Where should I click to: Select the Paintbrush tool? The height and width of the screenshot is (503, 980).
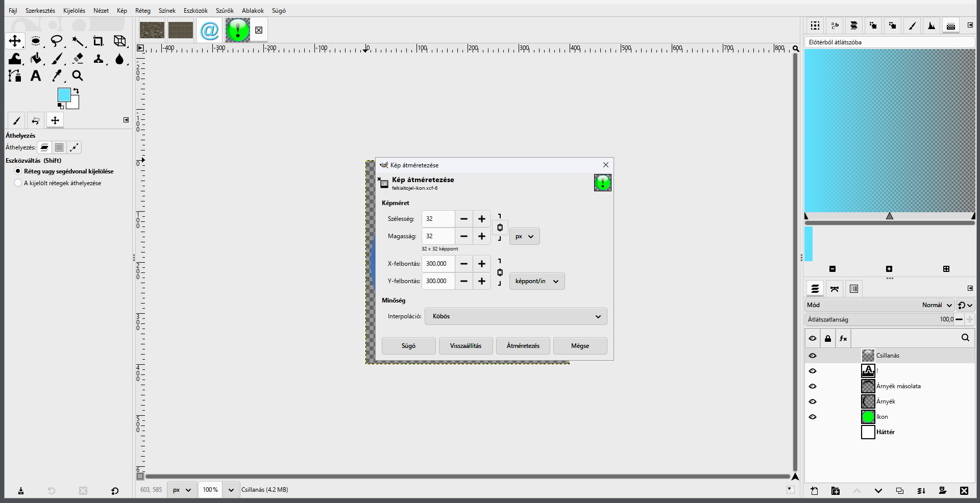(x=57, y=59)
